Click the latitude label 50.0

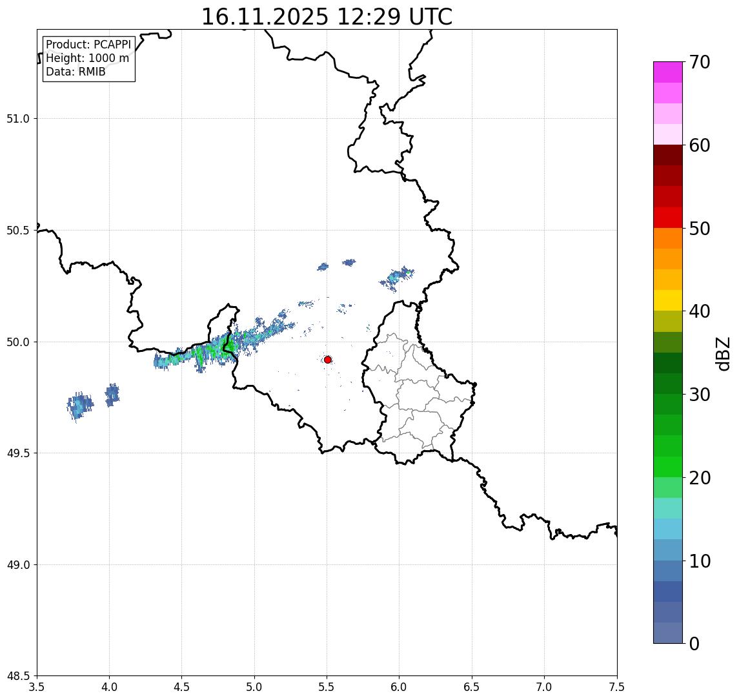coord(18,342)
